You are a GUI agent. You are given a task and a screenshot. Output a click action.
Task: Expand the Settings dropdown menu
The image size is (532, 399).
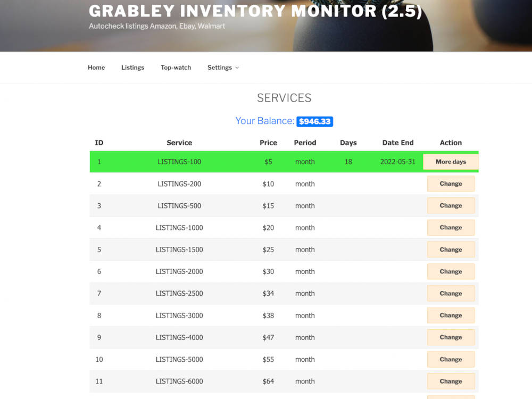223,68
